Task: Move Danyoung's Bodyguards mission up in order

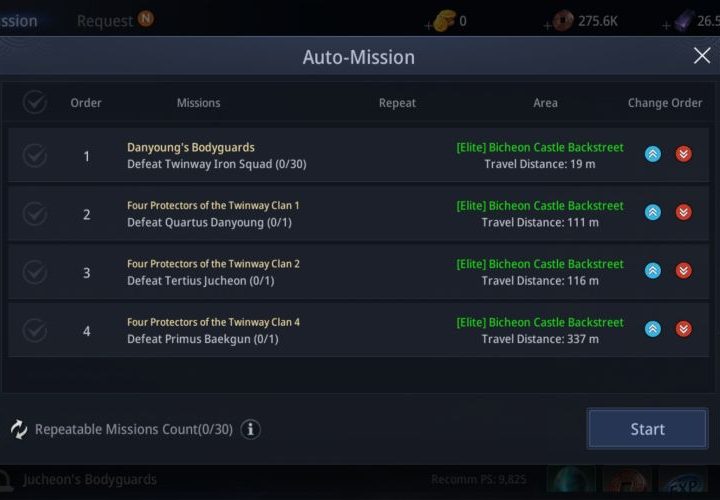Action: [x=652, y=154]
